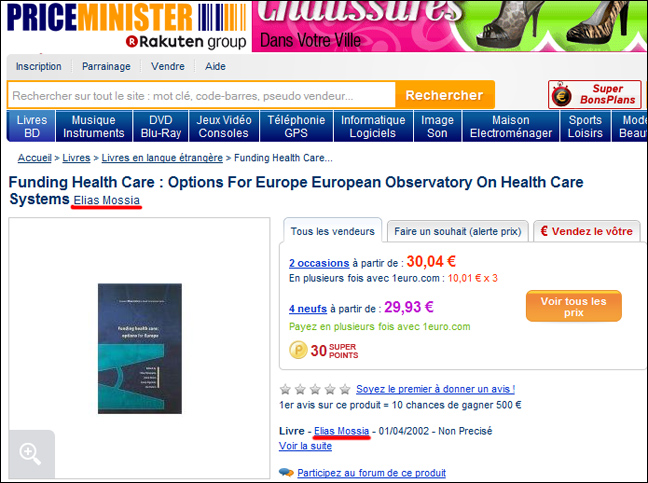The image size is (648, 483).
Task: Click the gold Super Points coin icon
Action: point(298,350)
